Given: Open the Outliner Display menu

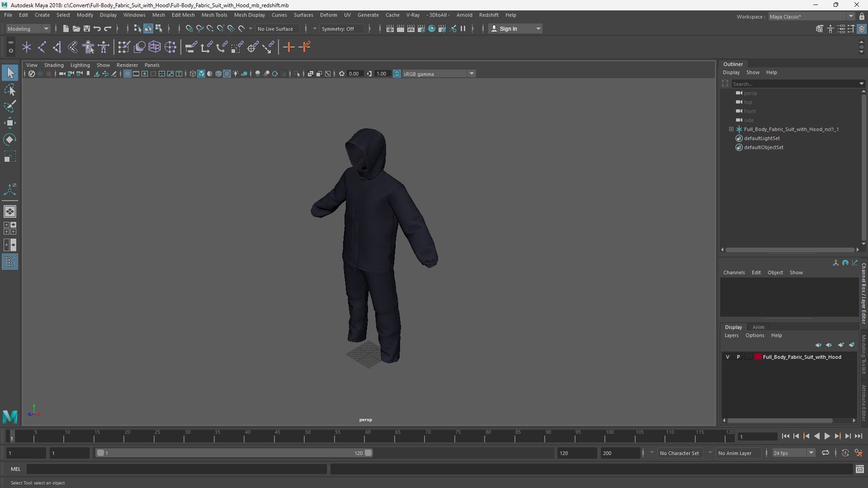Looking at the screenshot, I should 731,72.
